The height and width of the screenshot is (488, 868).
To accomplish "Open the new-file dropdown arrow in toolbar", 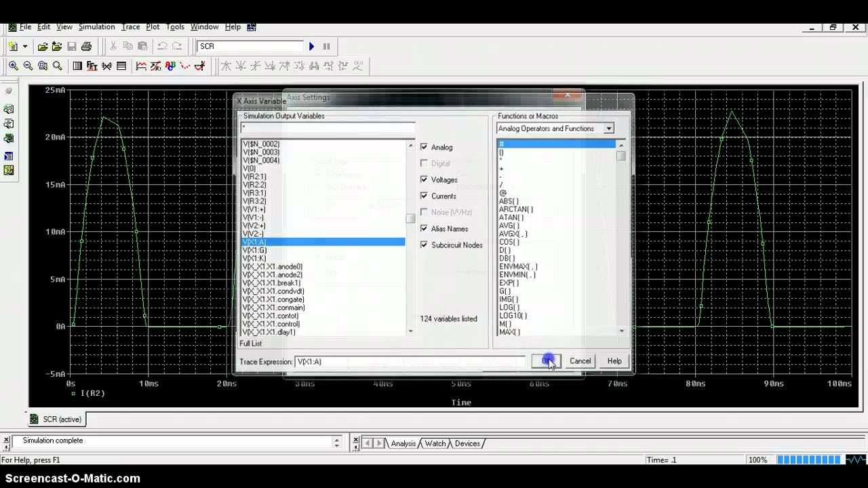I will (x=25, y=46).
